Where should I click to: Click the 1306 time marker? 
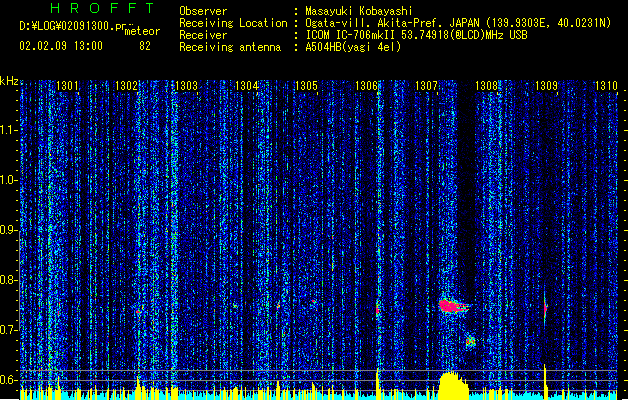tap(366, 86)
